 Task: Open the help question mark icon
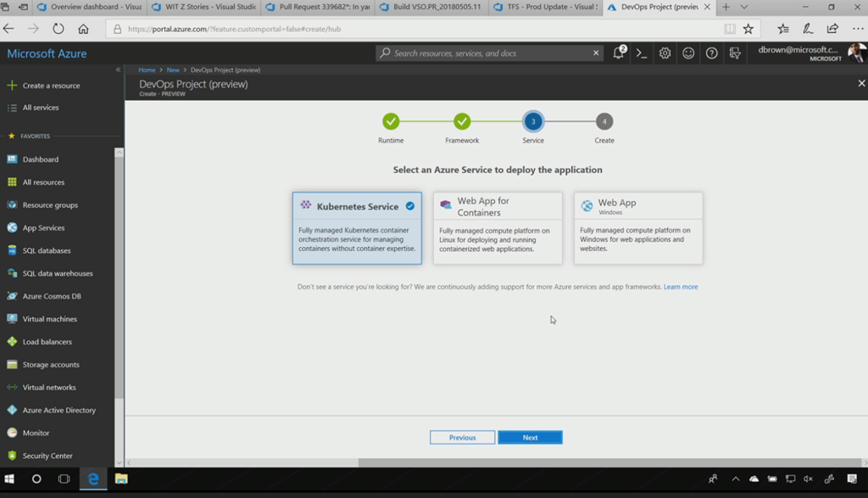[711, 53]
